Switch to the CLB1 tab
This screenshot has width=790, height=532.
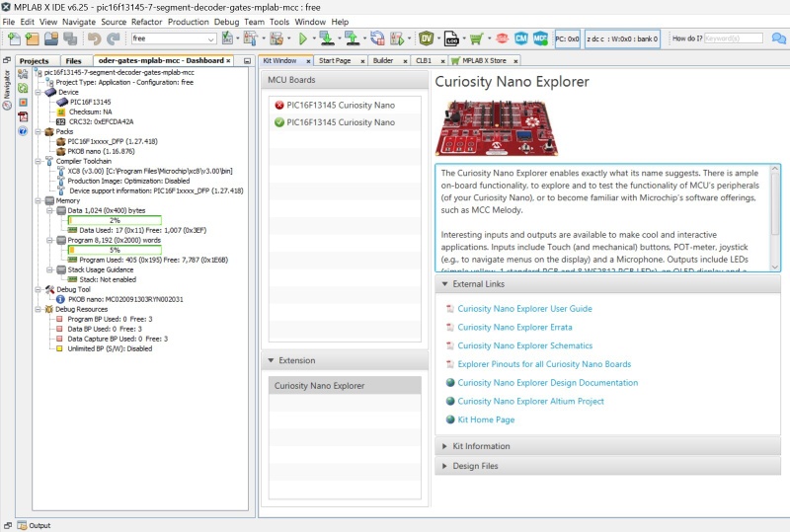pos(424,60)
